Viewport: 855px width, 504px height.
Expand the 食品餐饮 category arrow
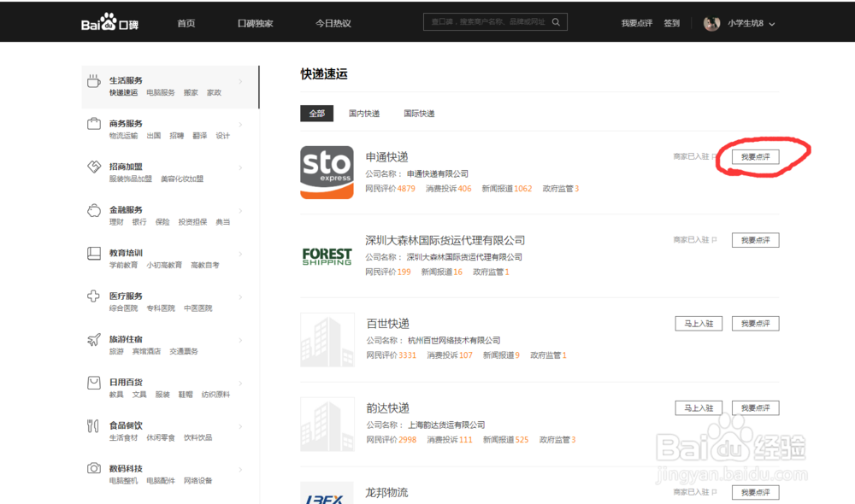click(240, 426)
